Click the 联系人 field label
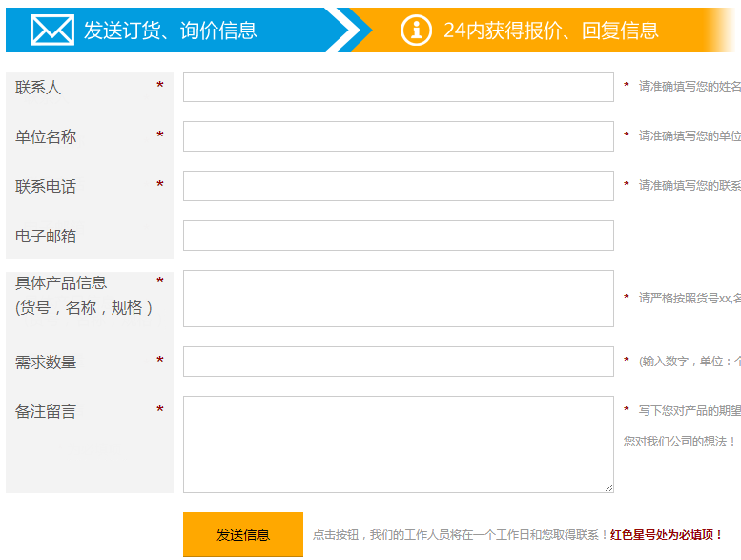 [38, 88]
